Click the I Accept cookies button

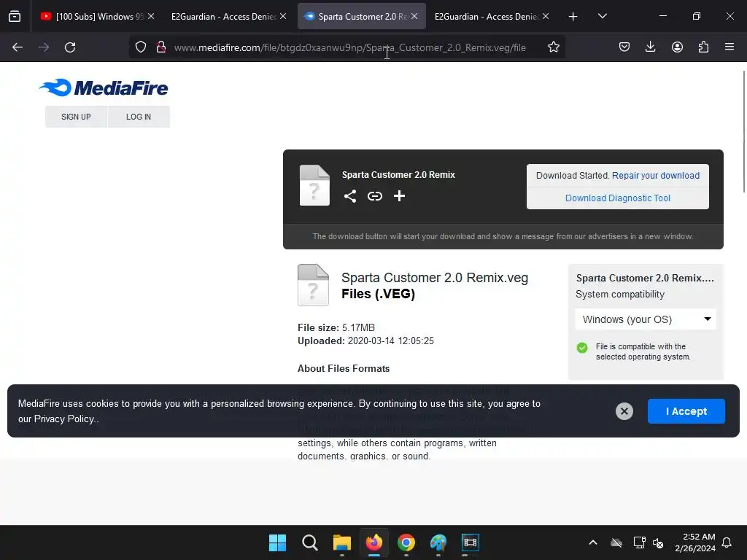click(686, 411)
